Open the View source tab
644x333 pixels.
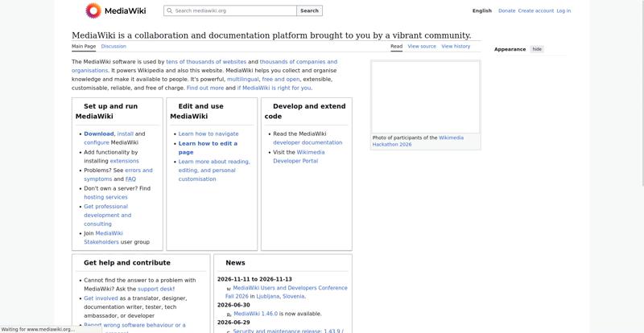[422, 47]
